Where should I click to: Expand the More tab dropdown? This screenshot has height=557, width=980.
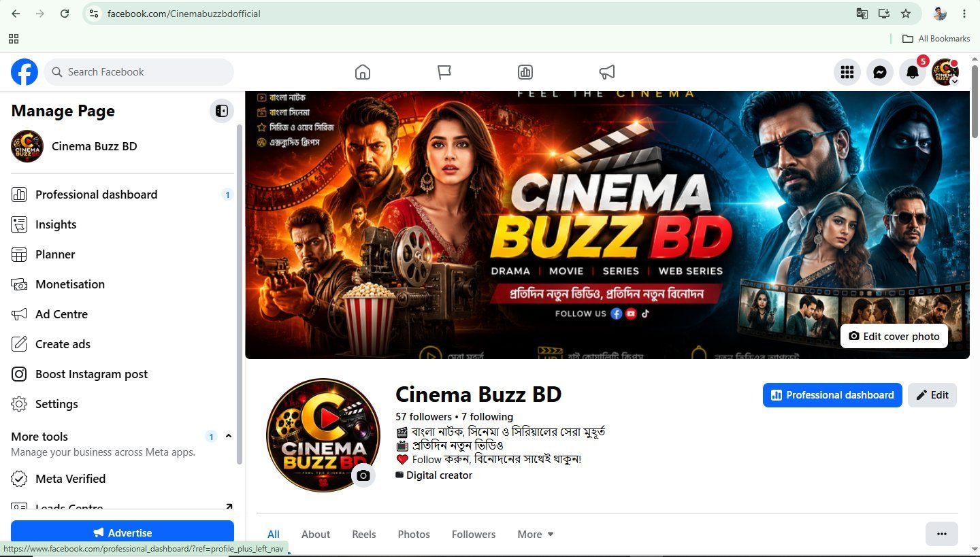coord(536,535)
